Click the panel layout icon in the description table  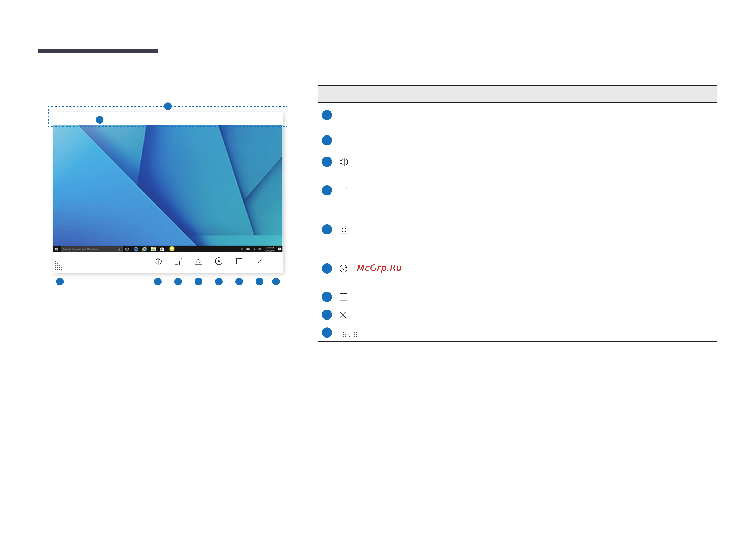coord(343,190)
